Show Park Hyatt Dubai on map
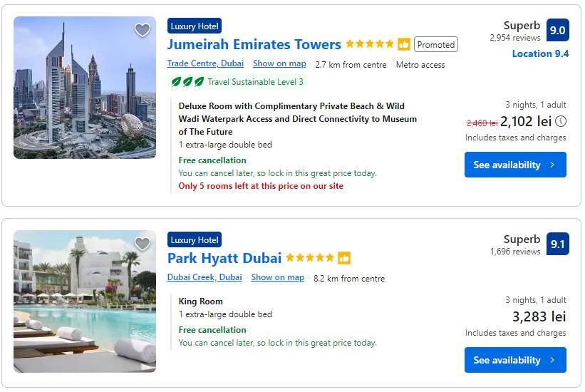This screenshot has width=585, height=392. (277, 277)
